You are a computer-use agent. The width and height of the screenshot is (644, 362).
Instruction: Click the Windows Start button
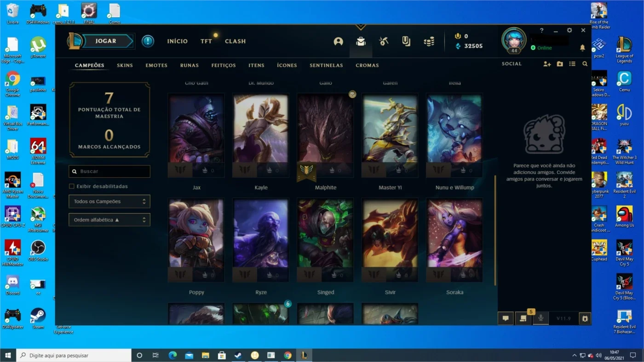click(x=8, y=355)
